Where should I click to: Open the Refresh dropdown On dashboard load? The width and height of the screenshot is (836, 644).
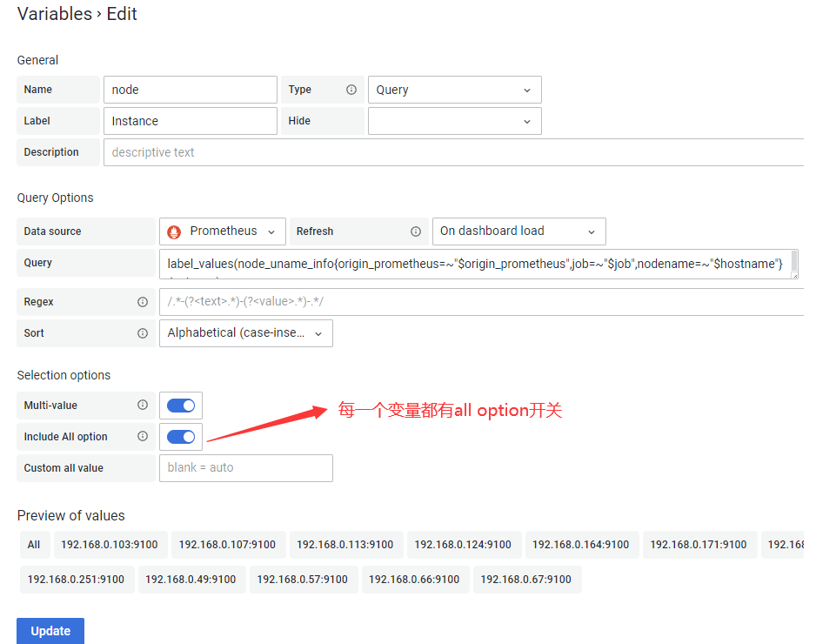[x=518, y=231]
